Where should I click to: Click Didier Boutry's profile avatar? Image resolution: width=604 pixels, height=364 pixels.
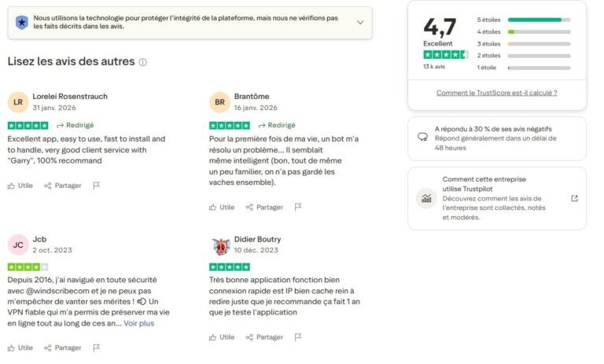coord(220,245)
